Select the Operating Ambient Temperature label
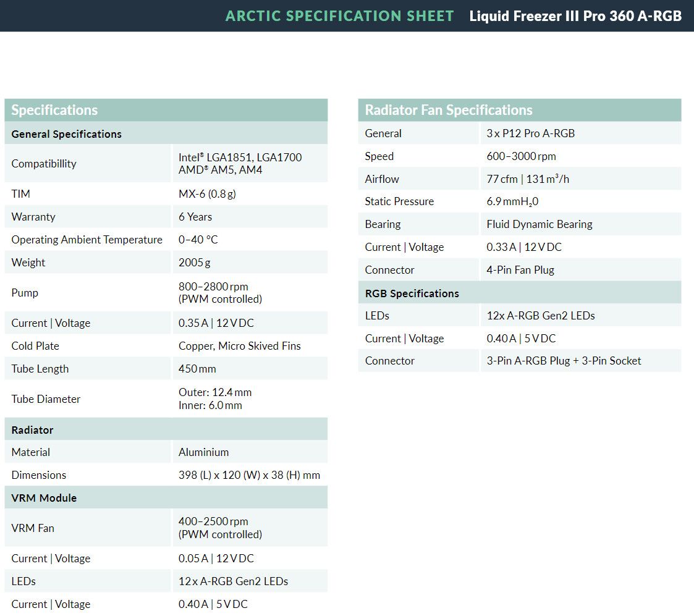 (87, 240)
